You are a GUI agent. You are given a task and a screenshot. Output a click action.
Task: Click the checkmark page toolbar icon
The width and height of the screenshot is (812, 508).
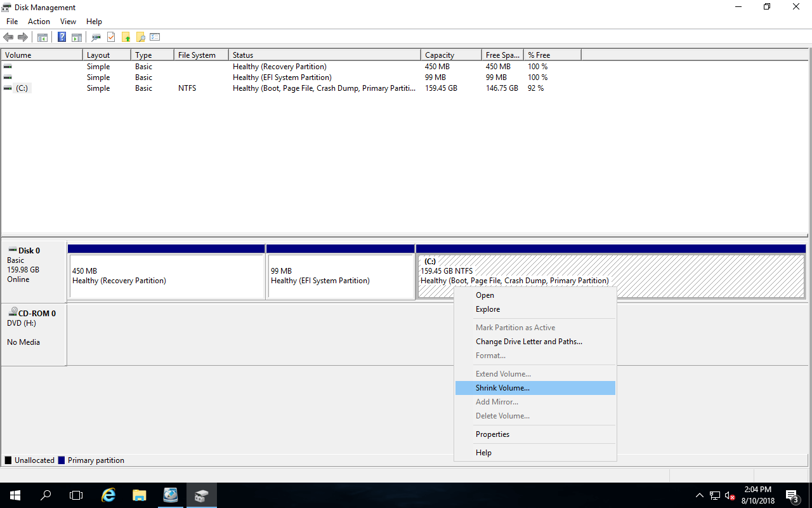(x=111, y=37)
